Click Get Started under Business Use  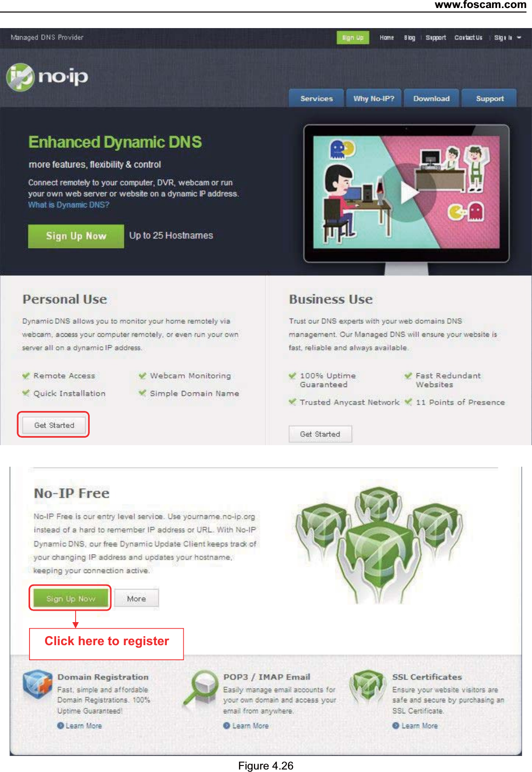point(320,434)
